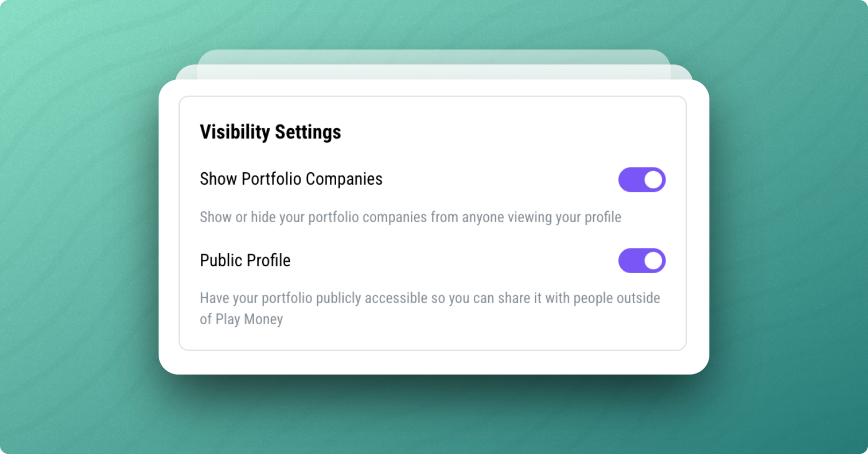Click the Visibility Settings heading
868x454 pixels.
click(x=270, y=132)
